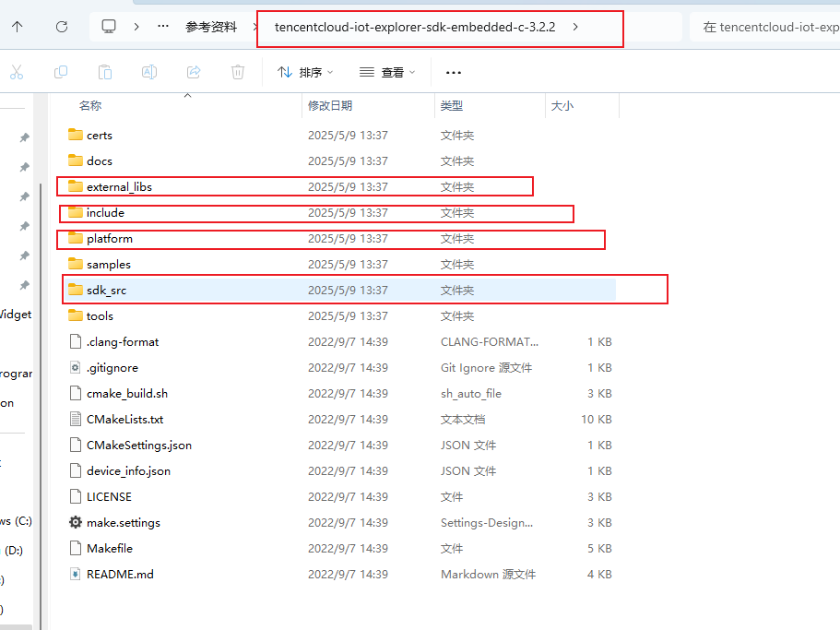Click the Git Ignore 源文件 type cell
Screen dimensions: 840x630
487,367
